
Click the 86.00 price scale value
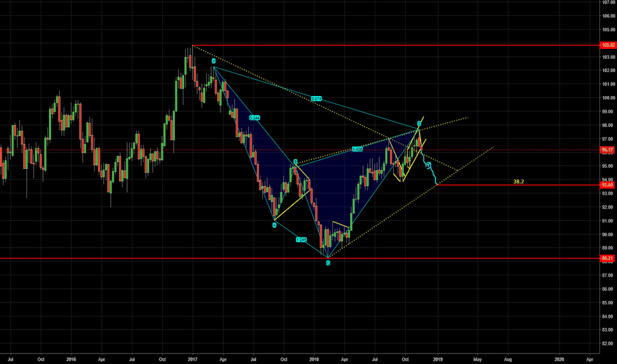click(609, 289)
